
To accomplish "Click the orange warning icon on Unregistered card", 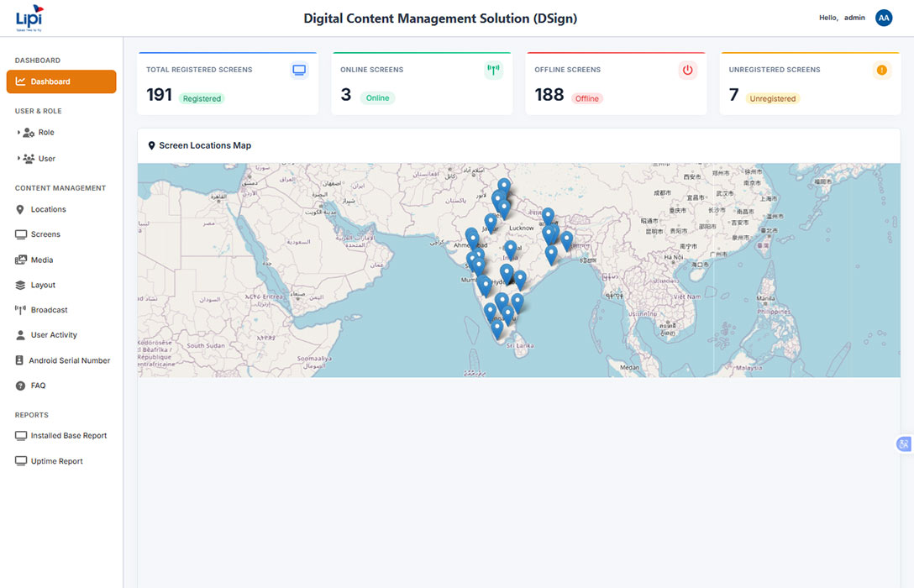I will click(x=882, y=70).
